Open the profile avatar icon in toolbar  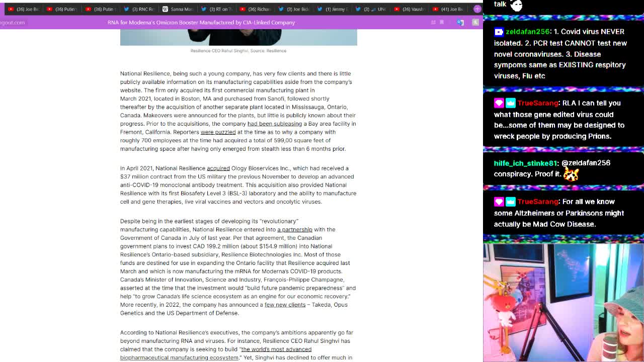pyautogui.click(x=475, y=22)
